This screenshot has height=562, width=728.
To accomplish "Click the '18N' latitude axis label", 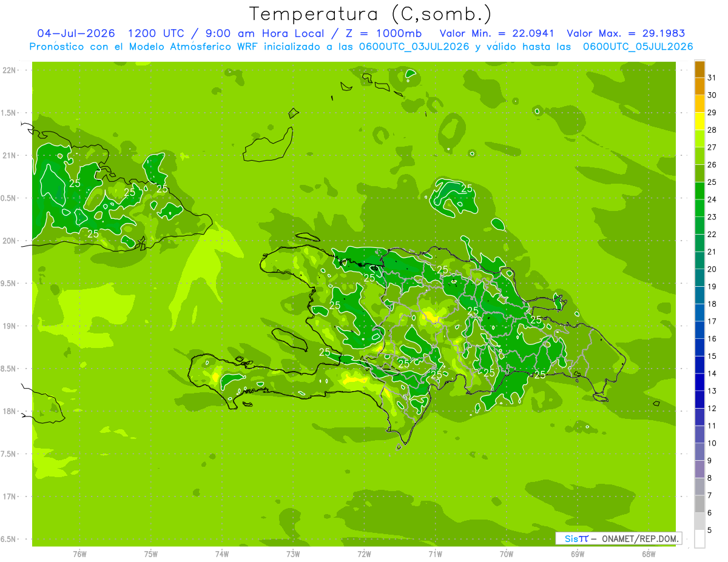I will [8, 412].
